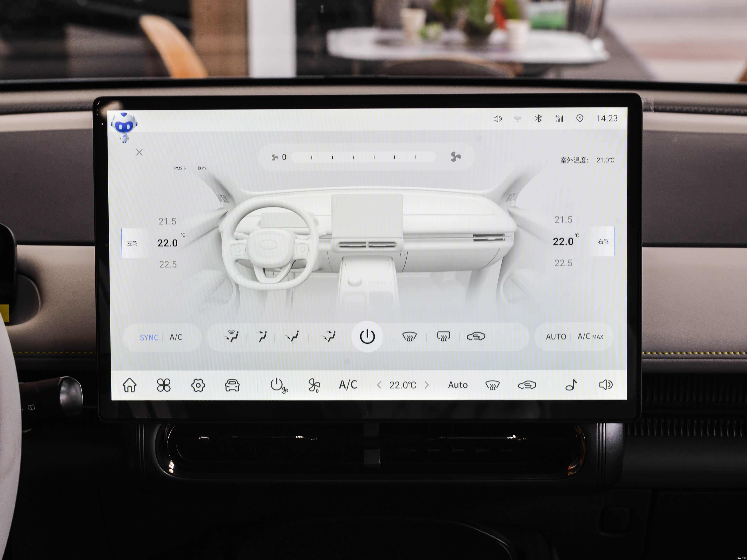Screen dimensions: 747x560
Task: Toggle SYNC temperature mode
Action: pyautogui.click(x=149, y=337)
